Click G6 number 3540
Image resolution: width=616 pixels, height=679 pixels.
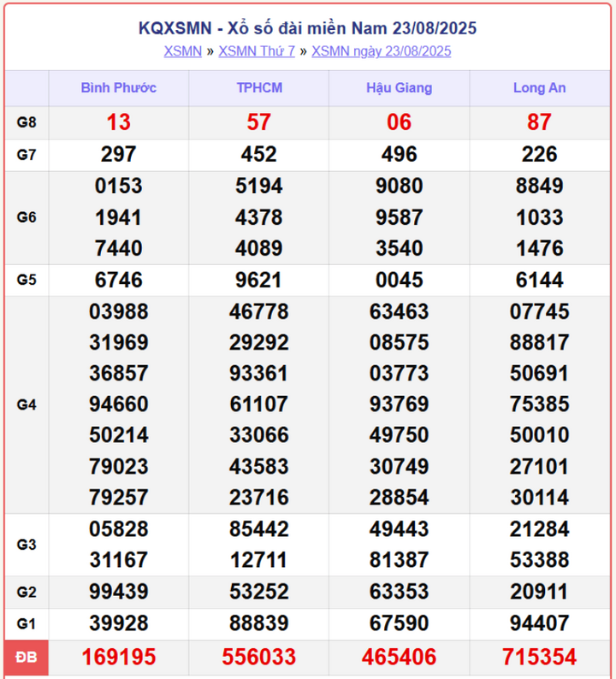(399, 248)
